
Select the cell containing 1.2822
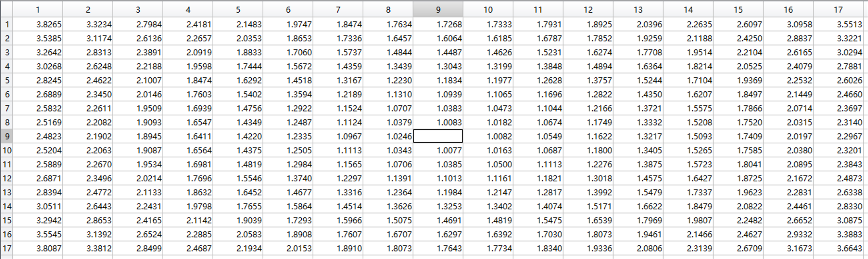tap(588, 94)
